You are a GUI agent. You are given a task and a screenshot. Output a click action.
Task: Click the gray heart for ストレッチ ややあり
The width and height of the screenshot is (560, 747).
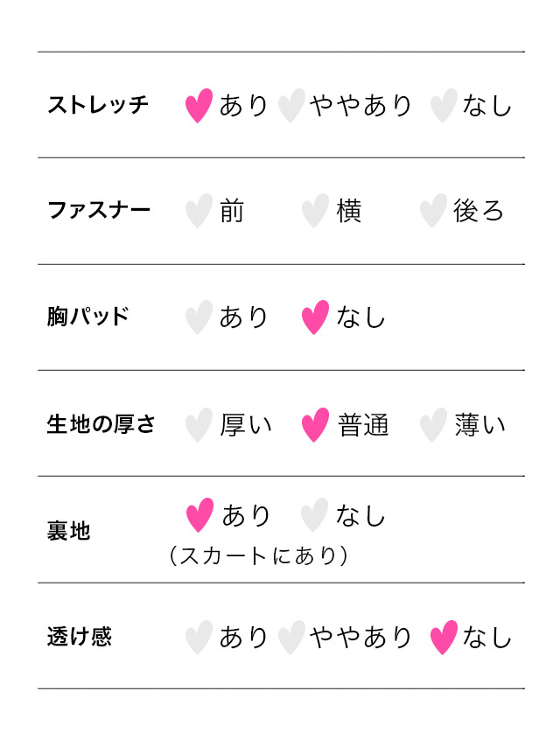coord(291,106)
